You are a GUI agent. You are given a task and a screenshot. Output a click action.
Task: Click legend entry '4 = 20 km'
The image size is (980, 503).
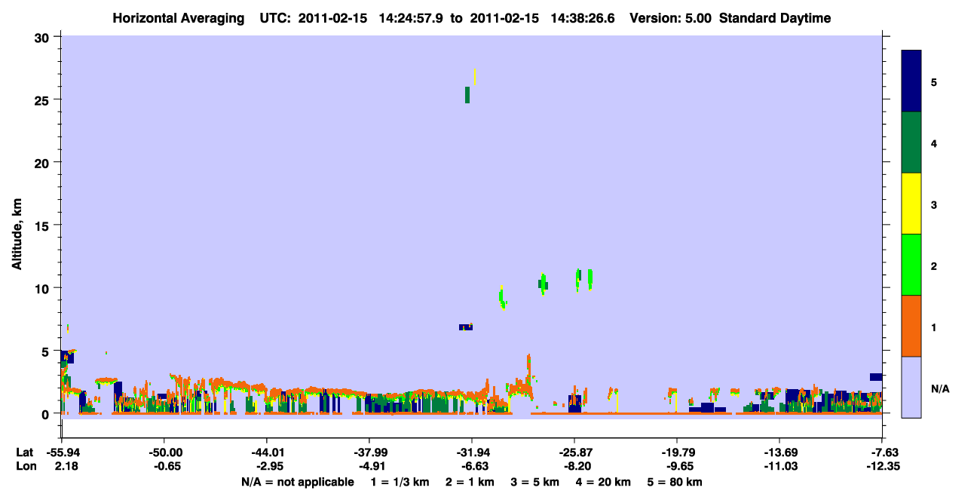coord(605,482)
